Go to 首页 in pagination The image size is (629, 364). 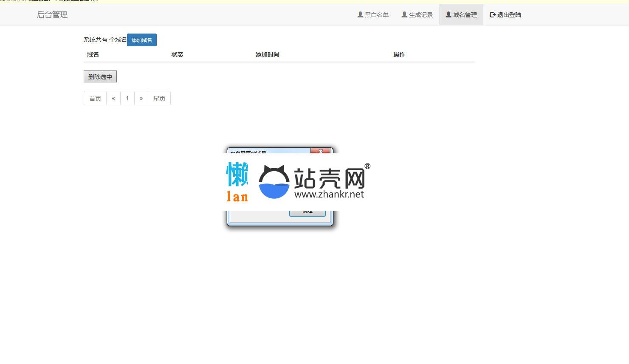(x=95, y=98)
